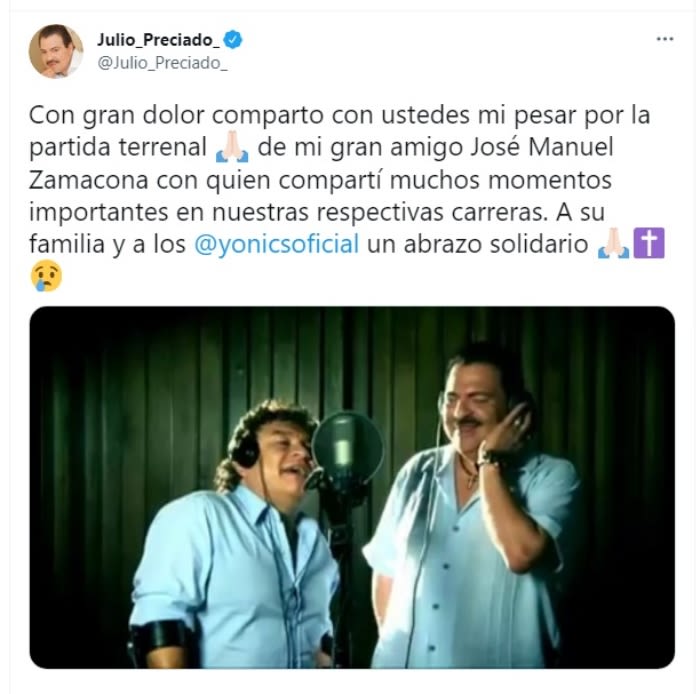Click the phrase 'un abrazo solidario'
The width and height of the screenshot is (700, 694).
[x=477, y=244]
